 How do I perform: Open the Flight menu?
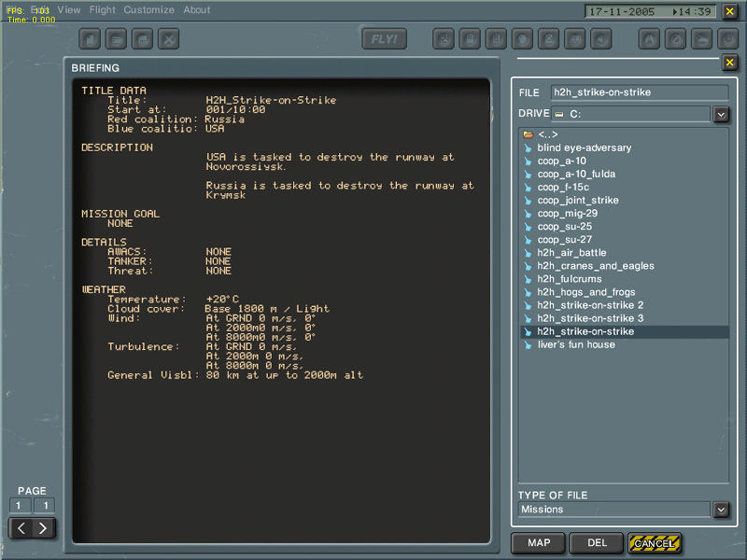click(x=103, y=9)
